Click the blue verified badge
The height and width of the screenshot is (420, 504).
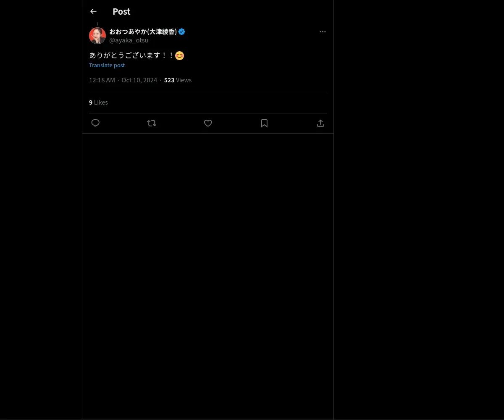(182, 31)
